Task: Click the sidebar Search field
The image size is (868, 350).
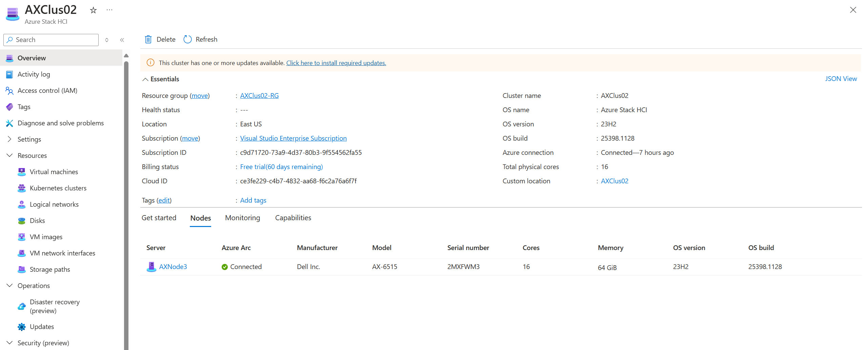Action: coord(51,40)
